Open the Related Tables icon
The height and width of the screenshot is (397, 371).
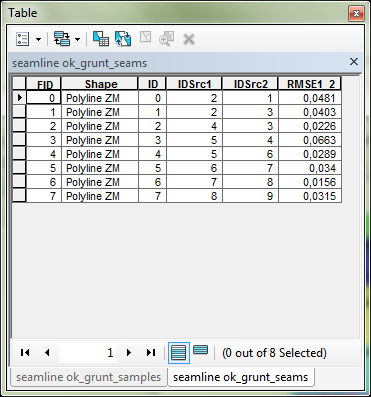point(62,39)
